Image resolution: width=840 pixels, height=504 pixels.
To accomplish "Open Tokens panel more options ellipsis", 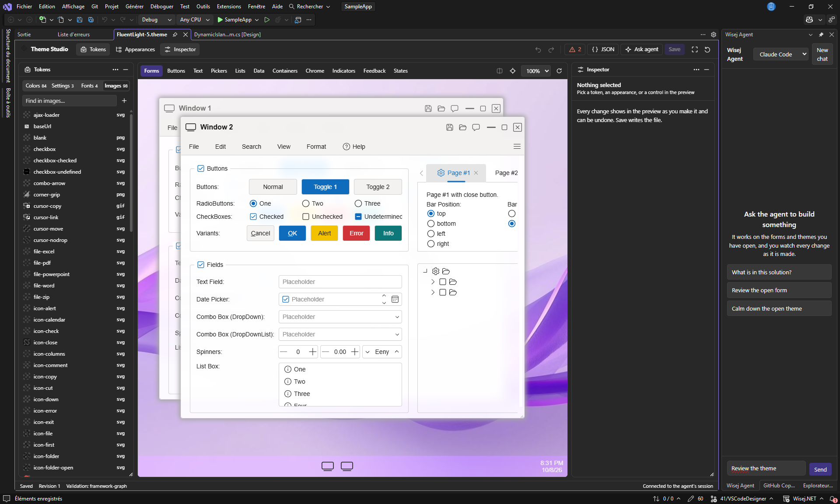I will click(115, 70).
